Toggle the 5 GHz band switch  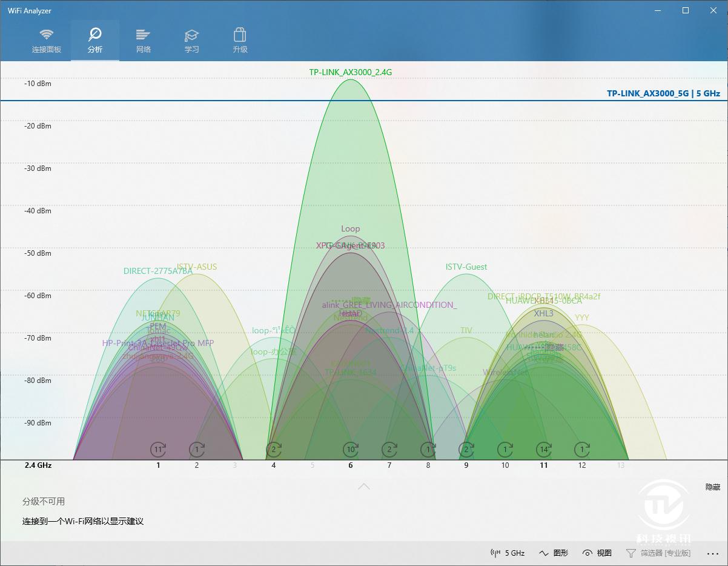coord(508,553)
